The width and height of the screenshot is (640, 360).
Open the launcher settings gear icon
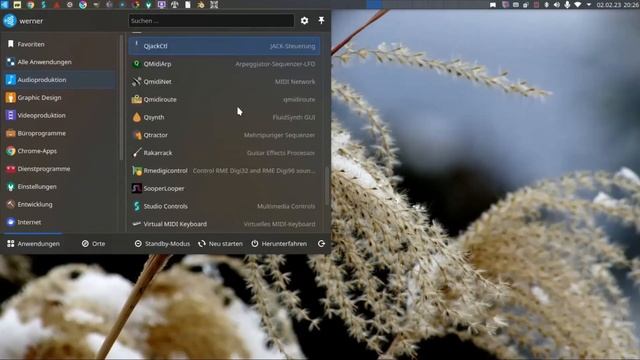(304, 20)
